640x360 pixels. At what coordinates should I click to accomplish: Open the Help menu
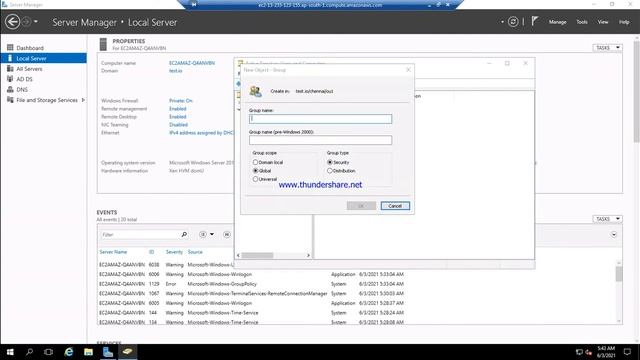[624, 22]
